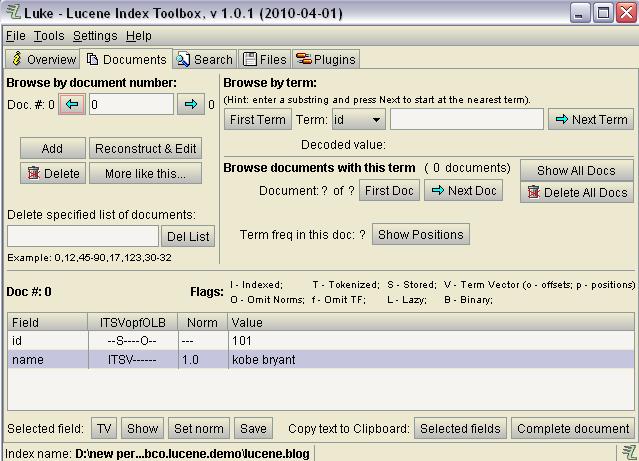The width and height of the screenshot is (639, 461).
Task: Click the Field column header
Action: (x=48, y=322)
